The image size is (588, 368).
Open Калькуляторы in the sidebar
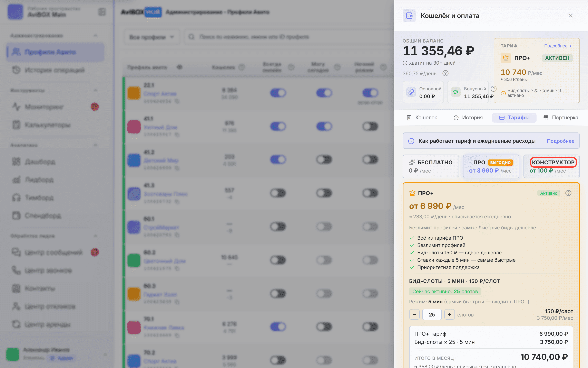point(55,125)
